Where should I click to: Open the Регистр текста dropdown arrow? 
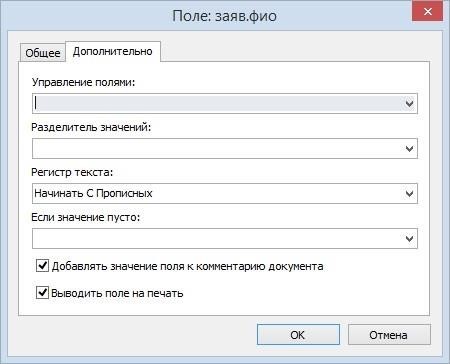[x=409, y=193]
